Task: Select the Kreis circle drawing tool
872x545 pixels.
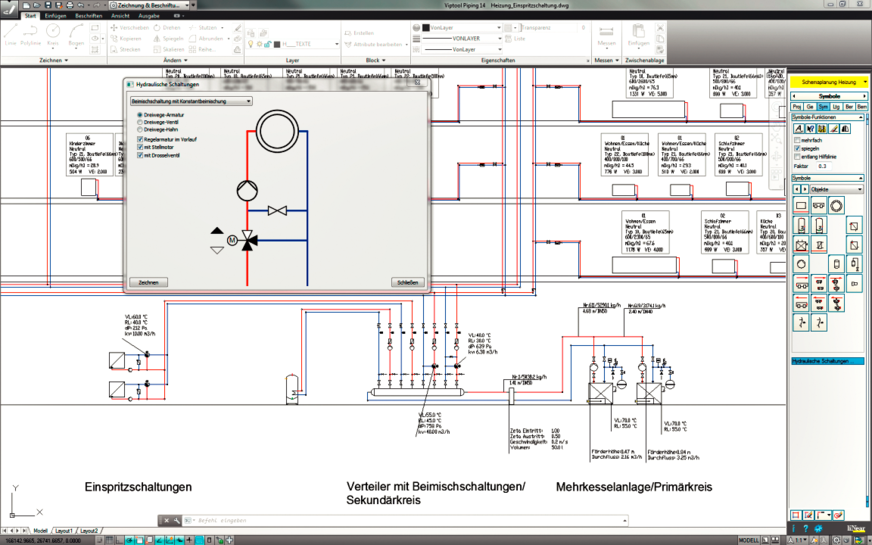Action: [x=53, y=33]
